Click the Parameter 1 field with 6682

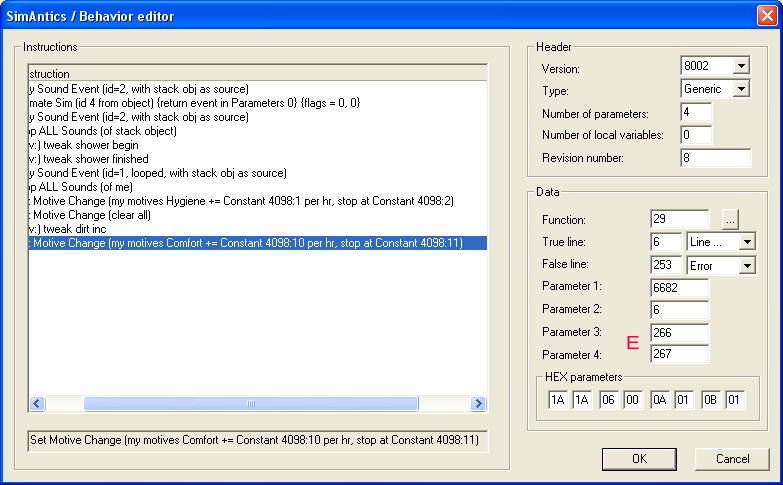(x=680, y=288)
